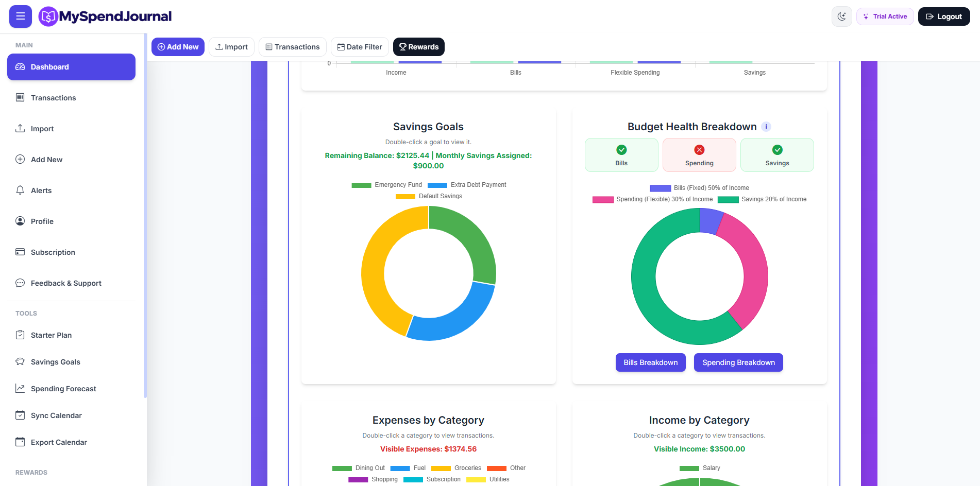980x486 pixels.
Task: Open Import in the sidebar
Action: (71, 129)
